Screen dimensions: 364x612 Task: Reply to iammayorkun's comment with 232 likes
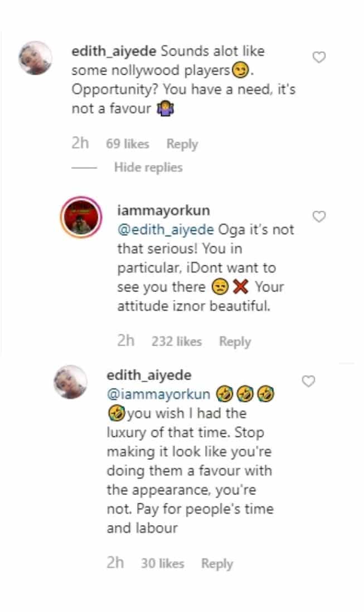click(x=235, y=341)
